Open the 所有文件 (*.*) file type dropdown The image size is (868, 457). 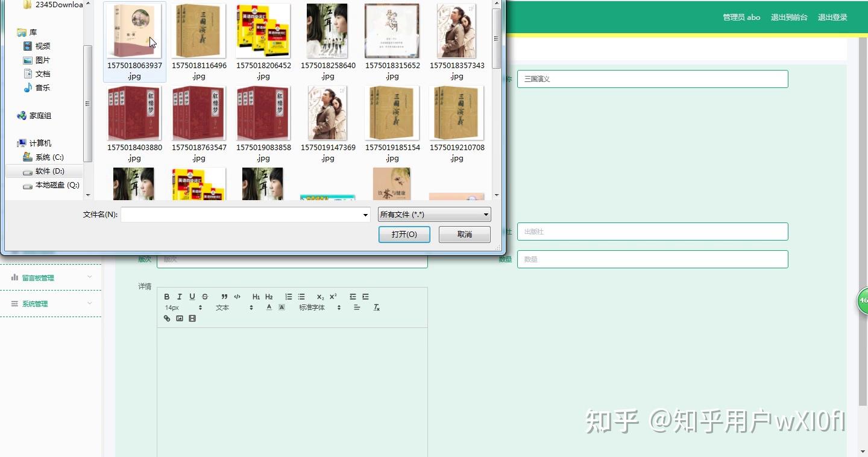click(x=433, y=215)
